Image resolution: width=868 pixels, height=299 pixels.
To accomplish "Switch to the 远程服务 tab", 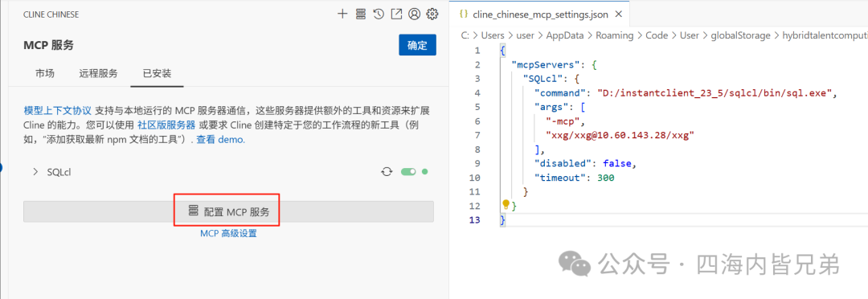I will [x=99, y=74].
